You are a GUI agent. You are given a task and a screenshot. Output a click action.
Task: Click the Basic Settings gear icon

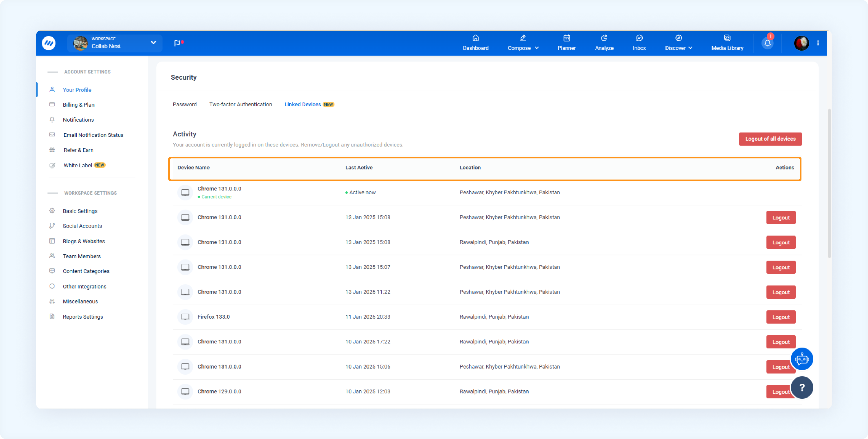[x=52, y=211]
